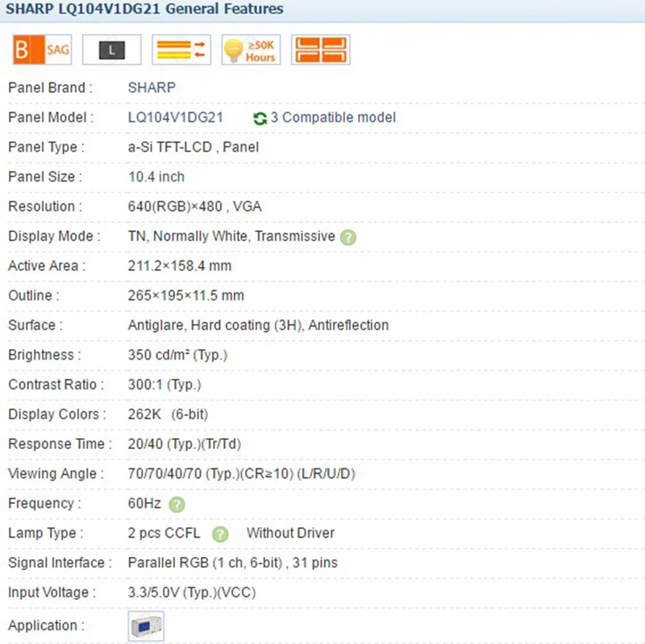Image resolution: width=645 pixels, height=644 pixels.
Task: Open the LQ104V1DG21 panel model link
Action: pyautogui.click(x=176, y=118)
